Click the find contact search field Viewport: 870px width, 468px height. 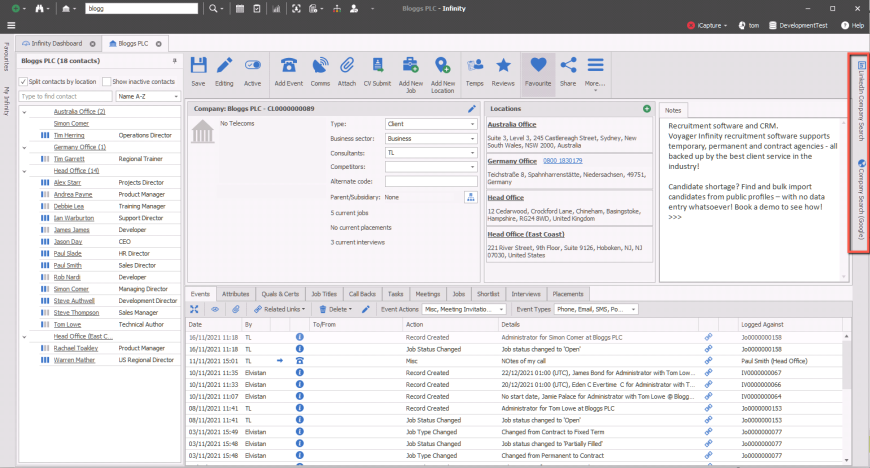point(65,97)
